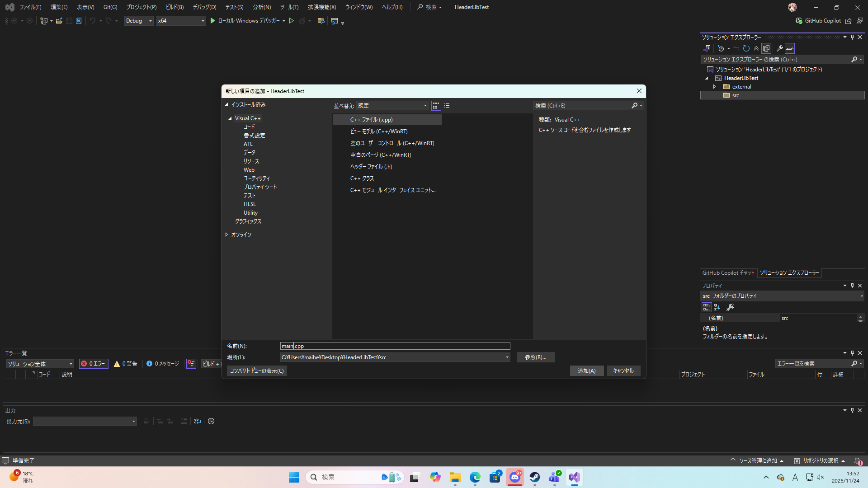
Task: Toggle the 0 エラー error filter
Action: click(94, 364)
